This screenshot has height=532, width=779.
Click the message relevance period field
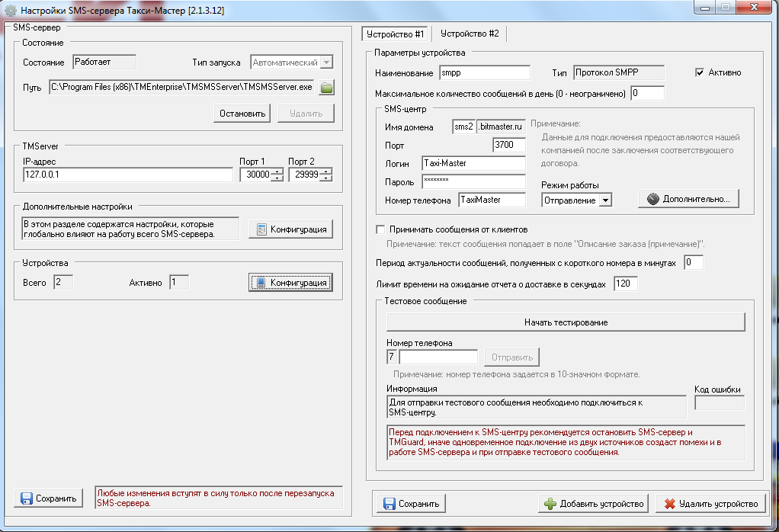pos(694,262)
